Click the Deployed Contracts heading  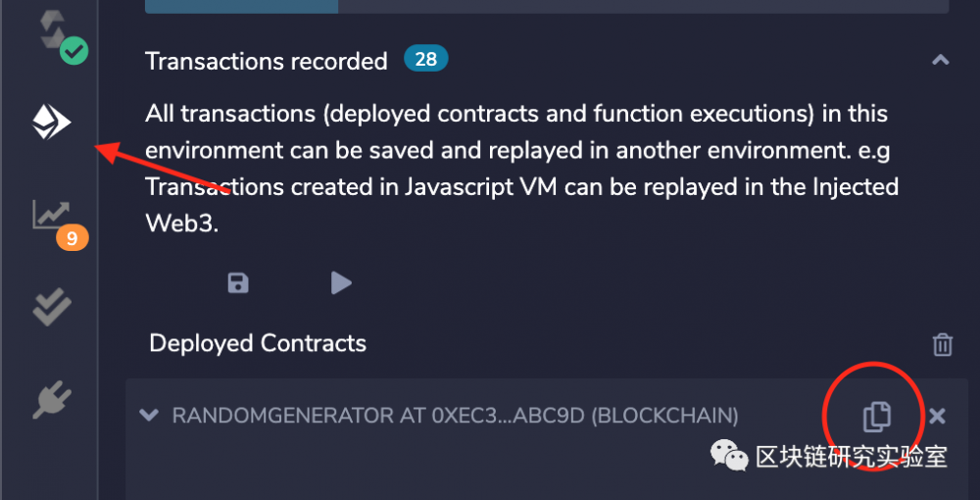[x=258, y=343]
